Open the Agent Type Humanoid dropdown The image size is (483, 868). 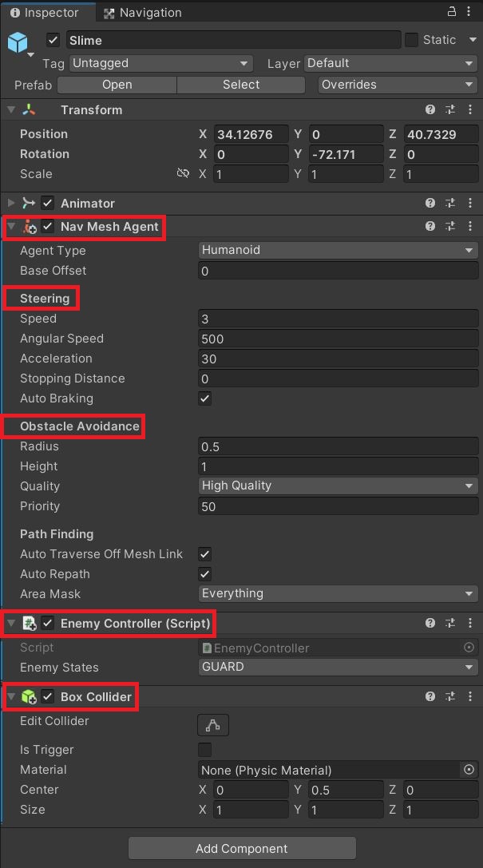coord(338,250)
